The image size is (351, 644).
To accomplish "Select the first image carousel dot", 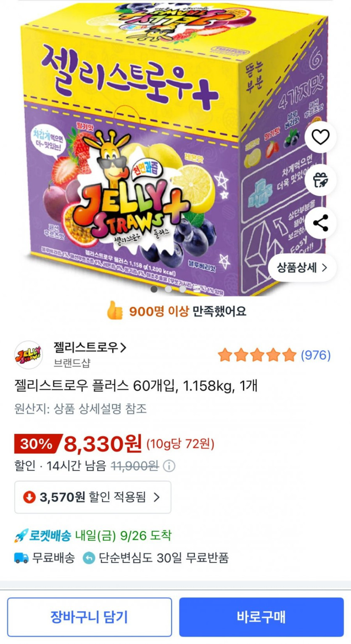I will pos(154,289).
